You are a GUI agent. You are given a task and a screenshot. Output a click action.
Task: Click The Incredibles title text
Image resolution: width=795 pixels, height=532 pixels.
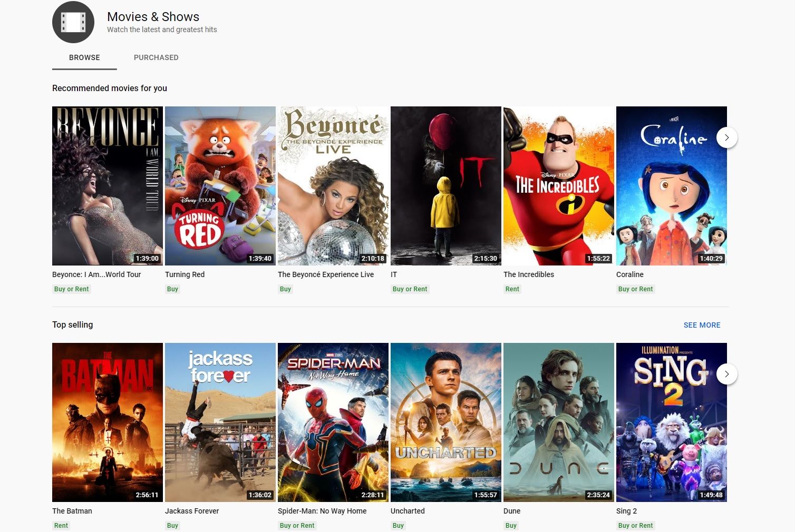pos(529,274)
